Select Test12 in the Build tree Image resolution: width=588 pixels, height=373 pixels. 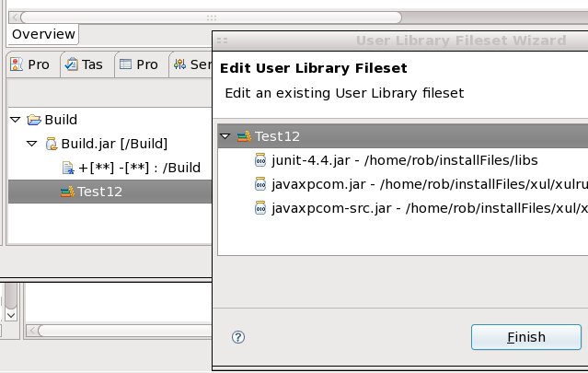(99, 192)
